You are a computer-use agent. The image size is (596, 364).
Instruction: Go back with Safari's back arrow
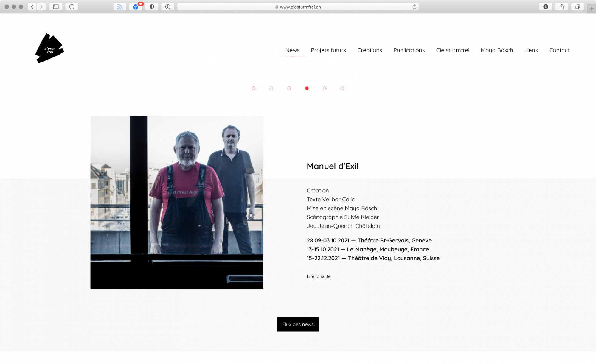[32, 7]
